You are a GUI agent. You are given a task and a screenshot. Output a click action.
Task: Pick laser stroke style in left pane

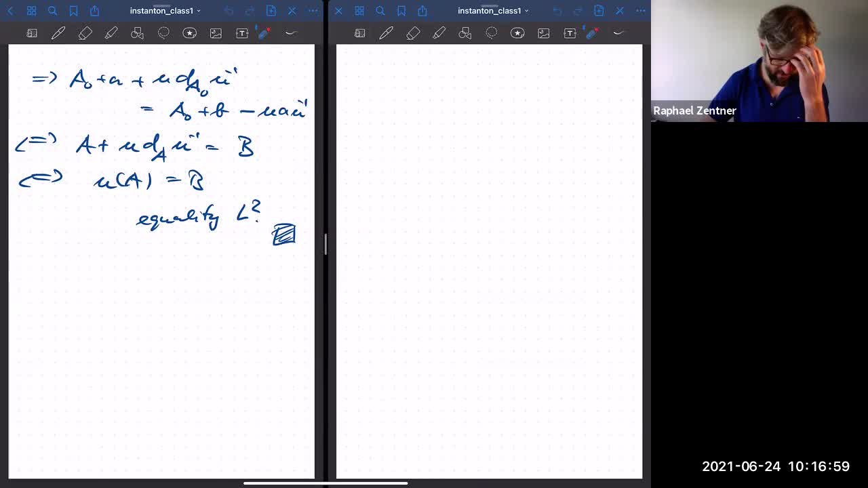[291, 33]
